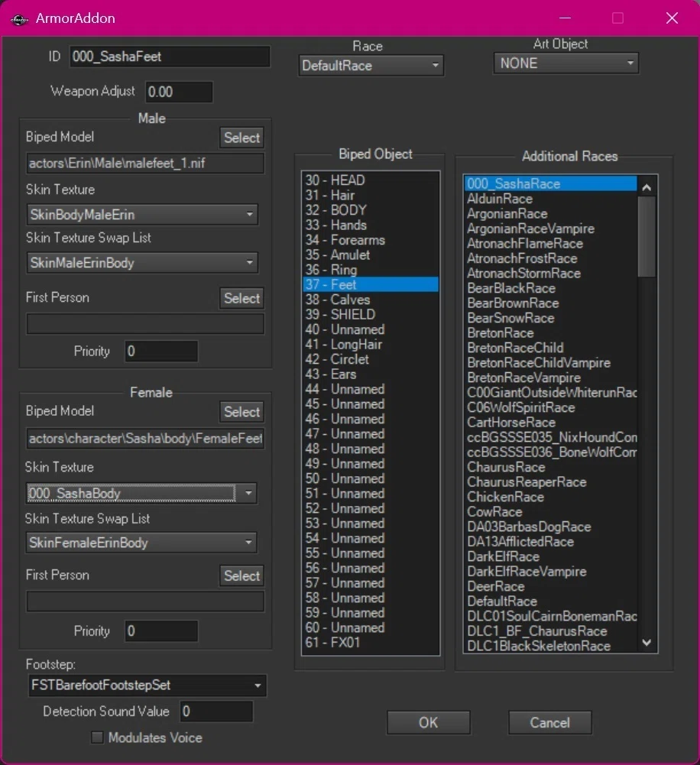Select 31 - Hair in Biped Object list
Image resolution: width=700 pixels, height=765 pixels.
click(x=371, y=195)
